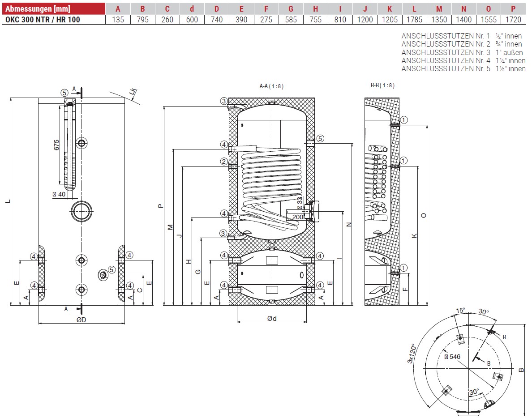Click the 'P' dimension label beside section A-A
The width and height of the screenshot is (532, 418).
(161, 206)
